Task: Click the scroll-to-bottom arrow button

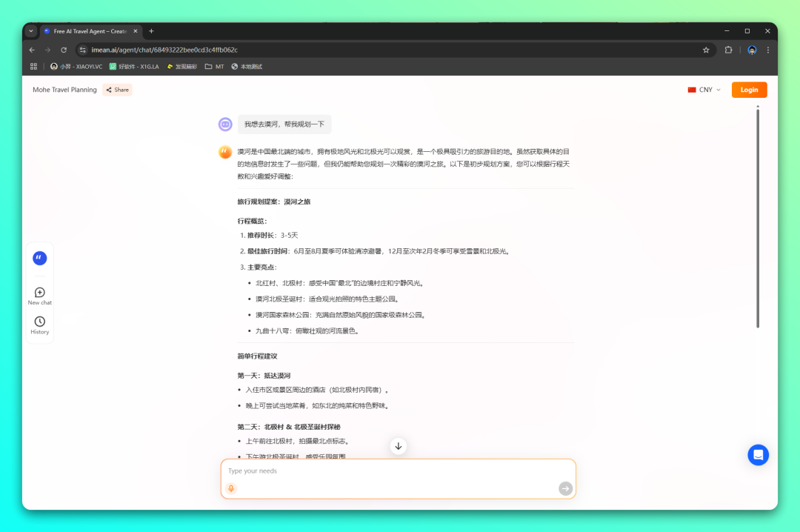Action: pos(399,446)
